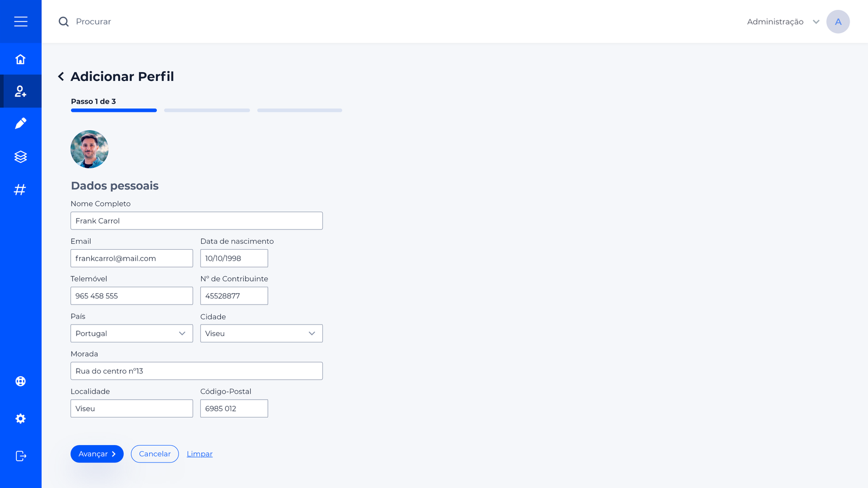Click the second step progress bar segment
This screenshot has height=488, width=868.
tap(207, 110)
